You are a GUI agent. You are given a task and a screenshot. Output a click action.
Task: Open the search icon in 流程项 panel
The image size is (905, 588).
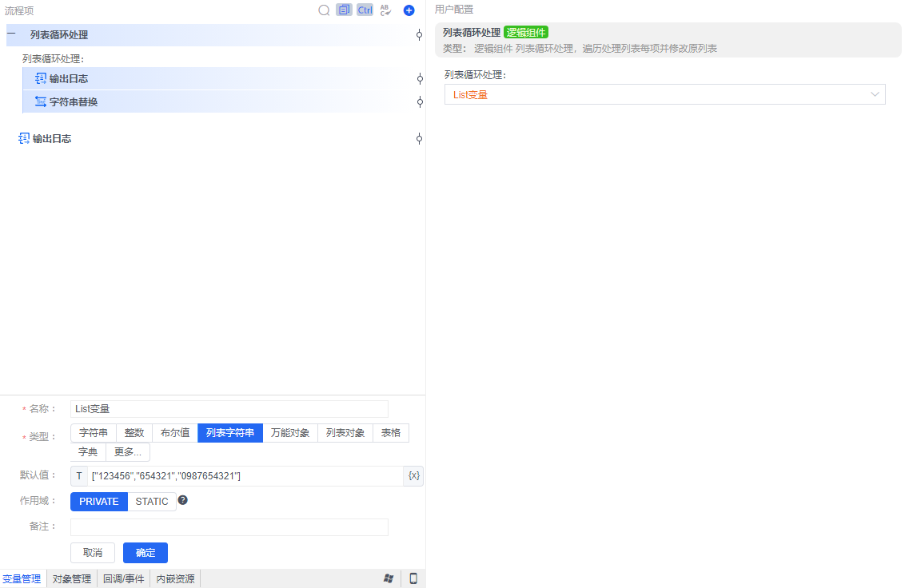324,10
